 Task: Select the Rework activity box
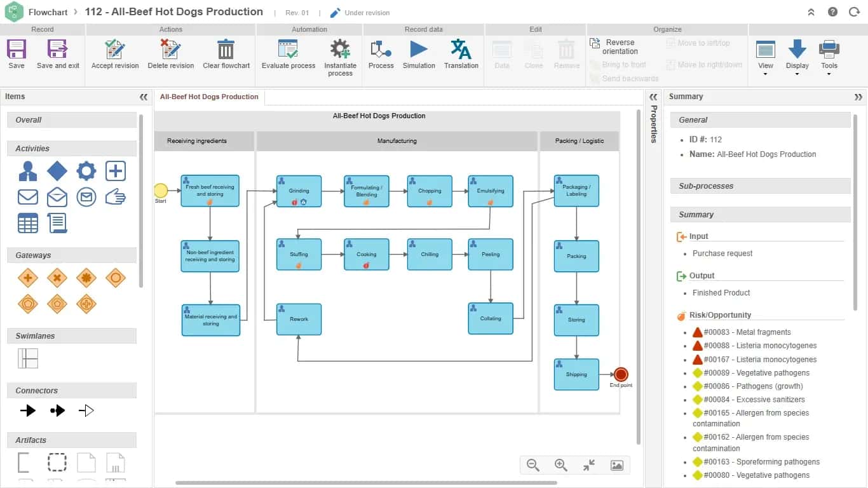pyautogui.click(x=299, y=319)
